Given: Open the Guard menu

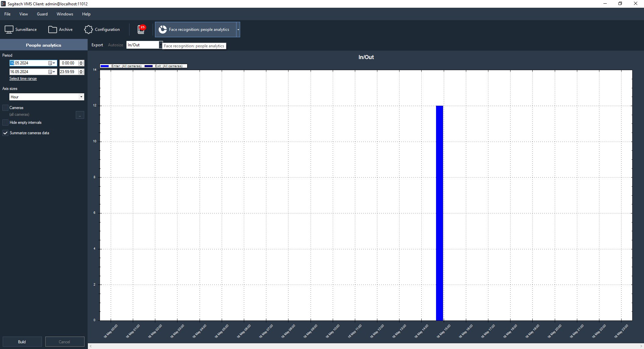Looking at the screenshot, I should coord(42,14).
